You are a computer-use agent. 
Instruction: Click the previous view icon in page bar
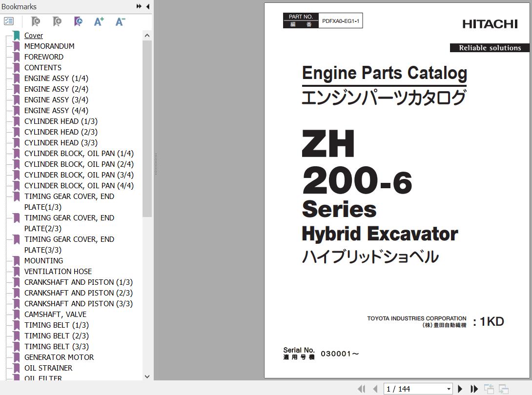pyautogui.click(x=489, y=389)
